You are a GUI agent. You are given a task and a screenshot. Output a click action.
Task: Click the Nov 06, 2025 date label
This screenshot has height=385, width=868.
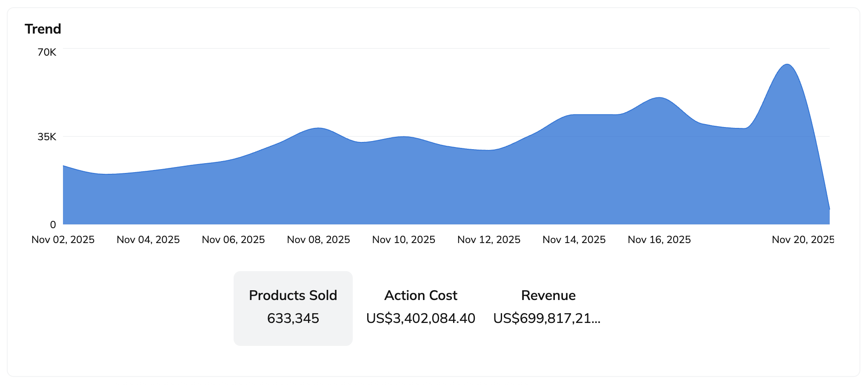coord(233,240)
